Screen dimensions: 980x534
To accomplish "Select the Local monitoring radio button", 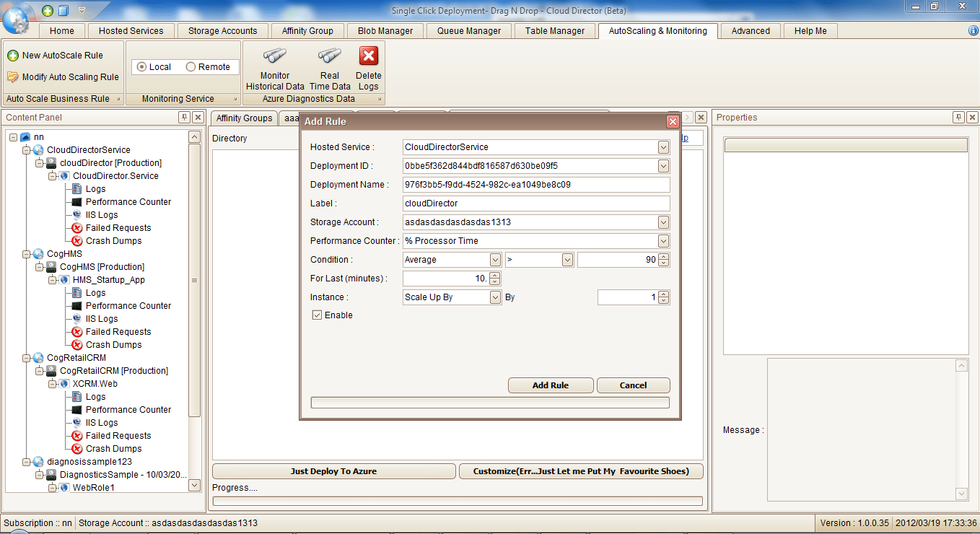I will point(141,67).
